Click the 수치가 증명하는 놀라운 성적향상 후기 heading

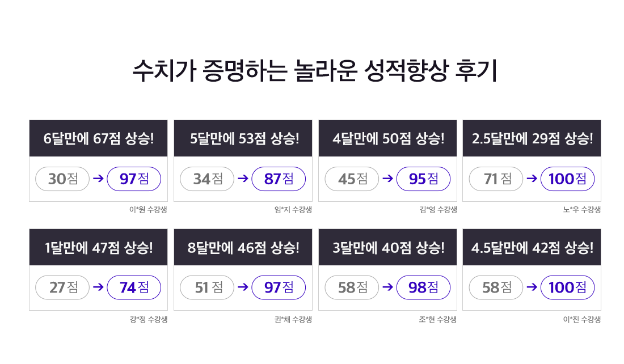315,71
